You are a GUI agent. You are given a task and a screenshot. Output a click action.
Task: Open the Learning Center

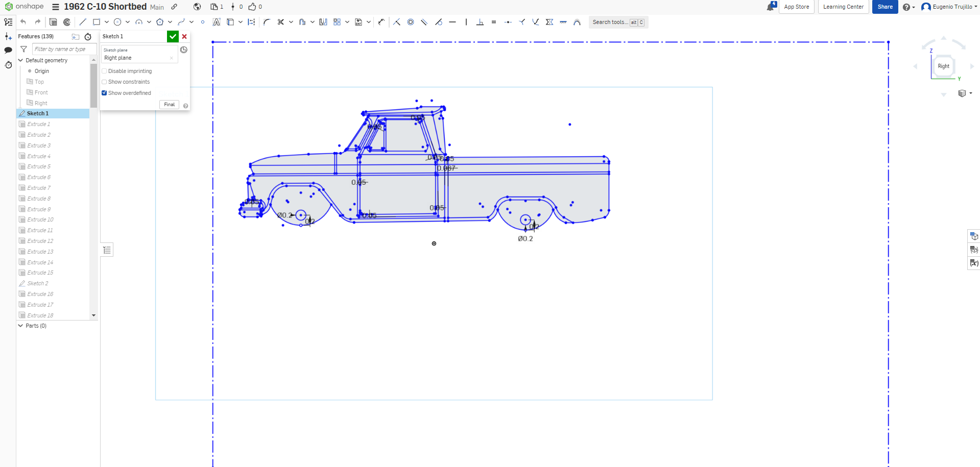843,7
